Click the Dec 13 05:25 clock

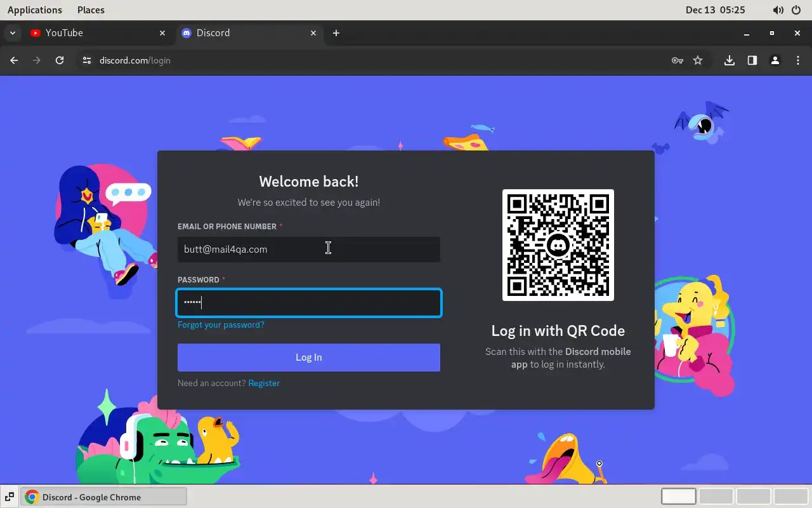(715, 10)
